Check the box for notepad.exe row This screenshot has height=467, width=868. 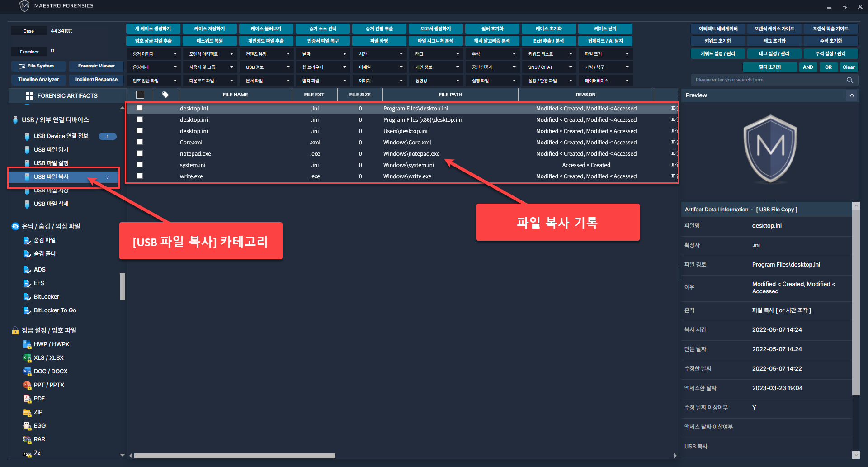tap(140, 154)
